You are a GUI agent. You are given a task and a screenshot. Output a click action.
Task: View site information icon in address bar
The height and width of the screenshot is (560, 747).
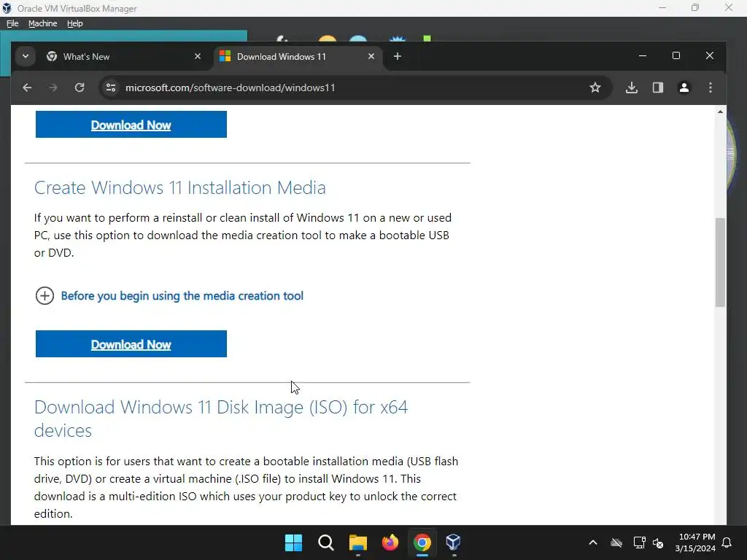point(111,87)
